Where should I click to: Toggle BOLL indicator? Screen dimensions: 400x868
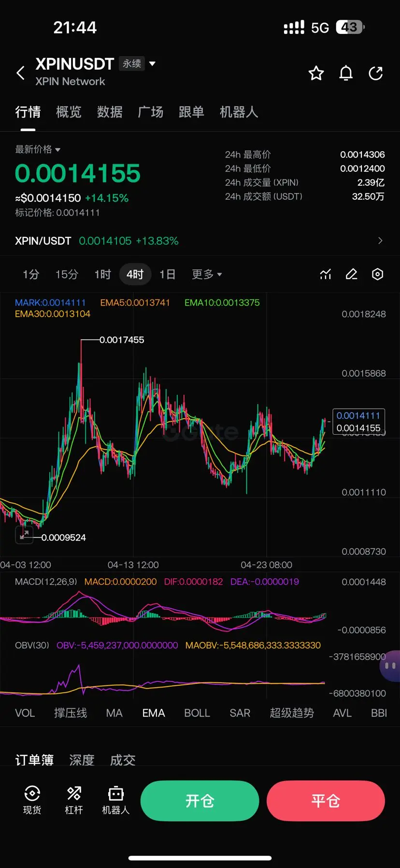click(x=197, y=713)
